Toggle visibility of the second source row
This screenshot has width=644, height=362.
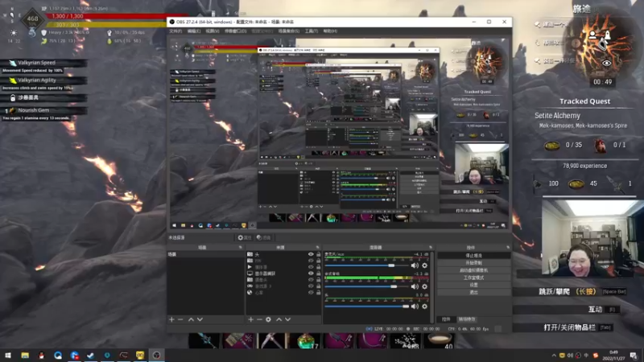point(311,261)
